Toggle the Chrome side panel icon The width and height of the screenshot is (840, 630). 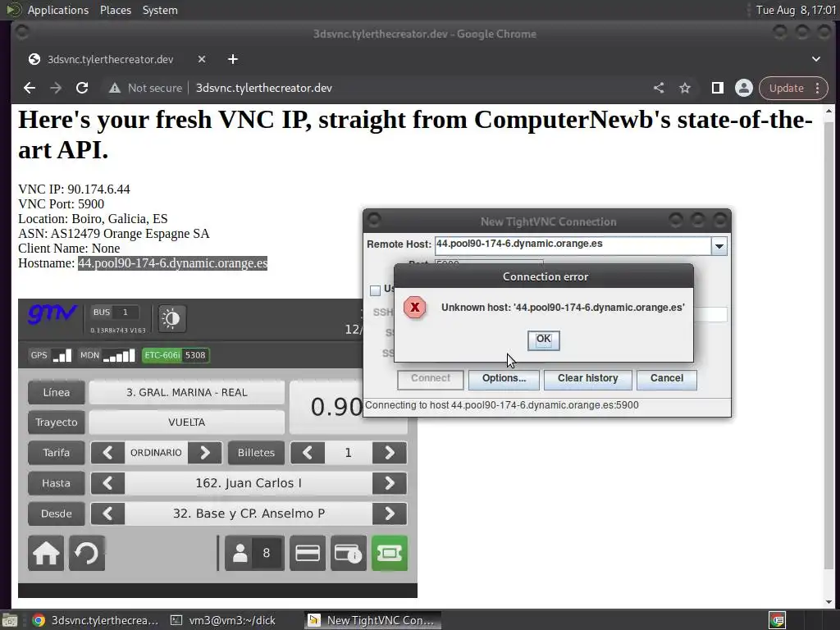717,88
